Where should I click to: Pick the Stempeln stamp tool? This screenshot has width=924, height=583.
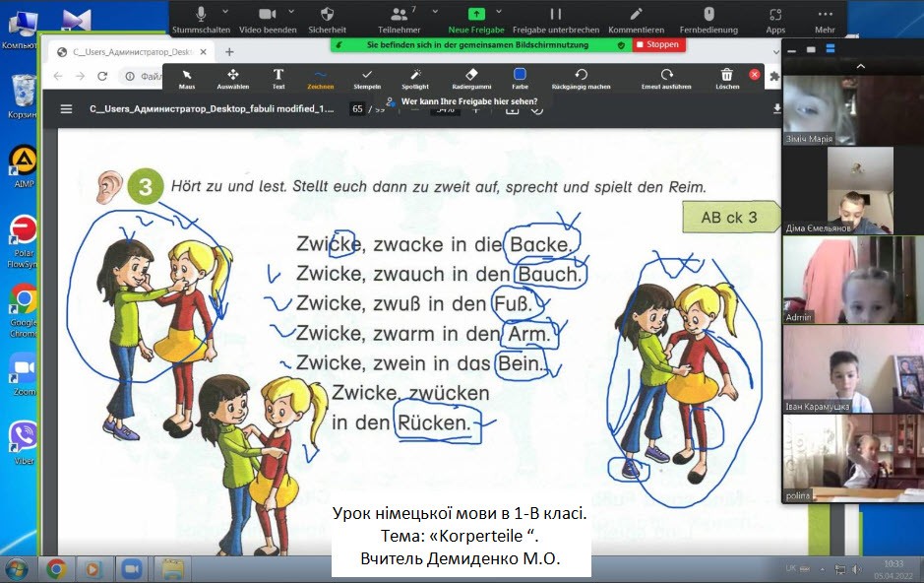(366, 78)
